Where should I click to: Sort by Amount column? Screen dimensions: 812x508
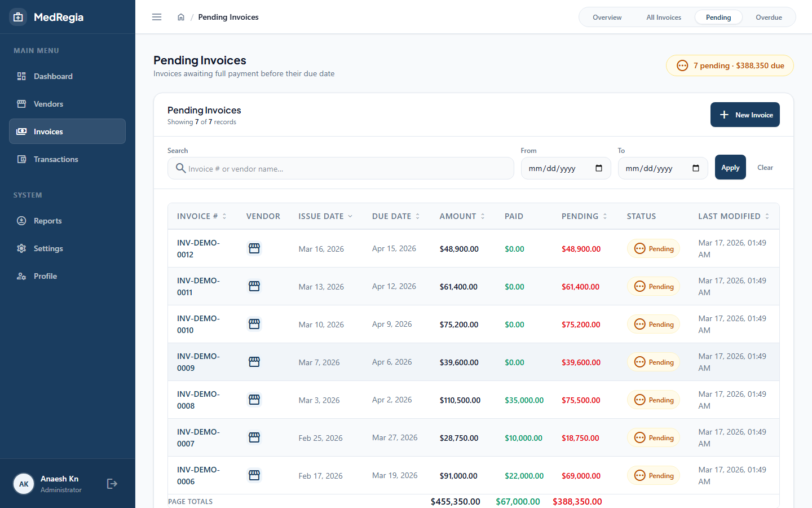click(462, 216)
